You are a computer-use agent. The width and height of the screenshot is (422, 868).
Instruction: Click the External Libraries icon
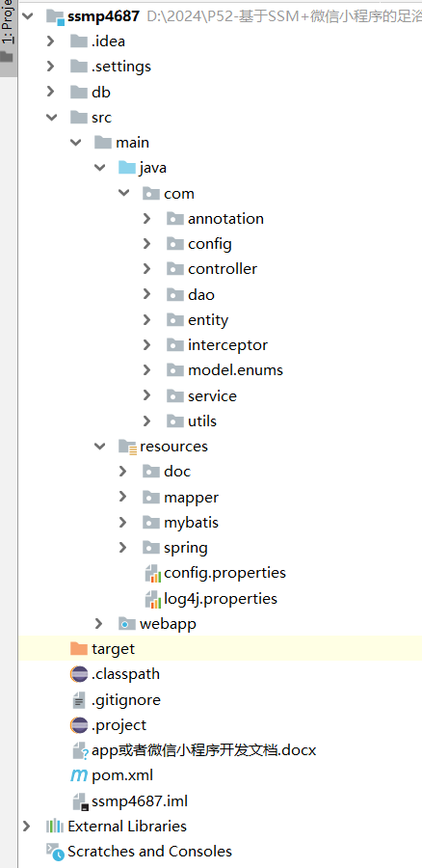pyautogui.click(x=55, y=827)
